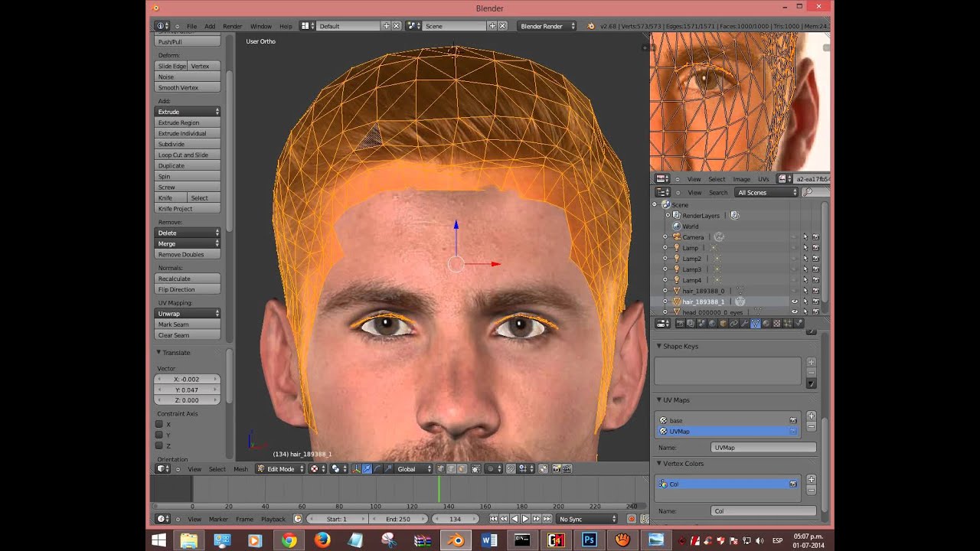The height and width of the screenshot is (551, 980).
Task: Enable the Z constraint axis checkbox
Action: pos(159,445)
